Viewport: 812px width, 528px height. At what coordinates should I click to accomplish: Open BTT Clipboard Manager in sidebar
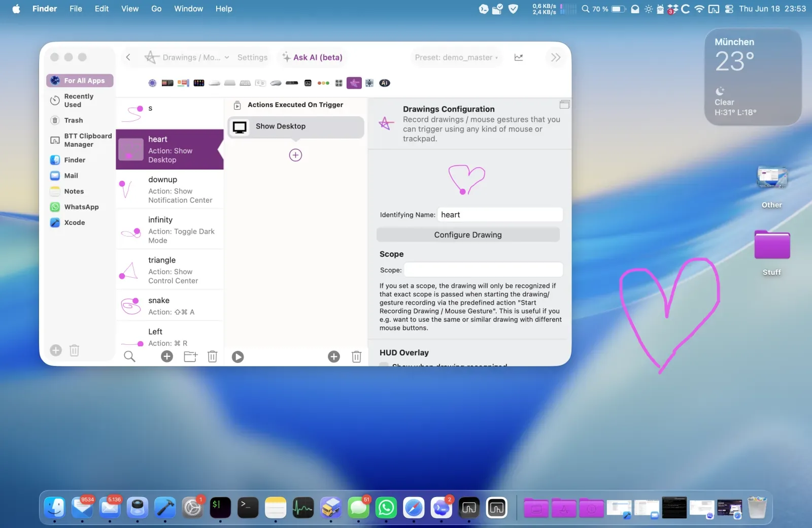click(x=81, y=140)
